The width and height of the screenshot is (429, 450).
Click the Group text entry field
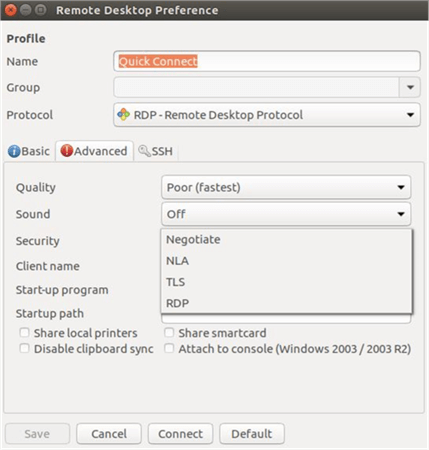(256, 87)
